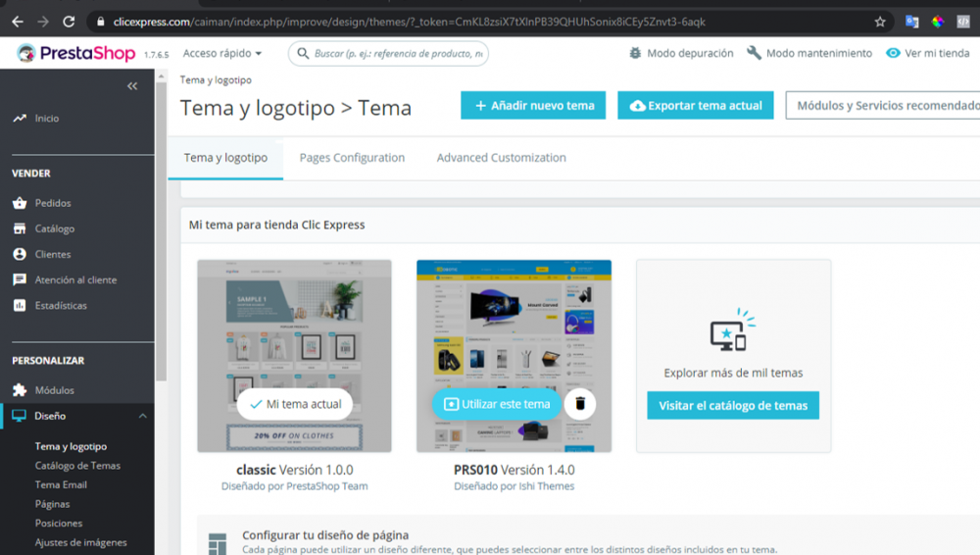Switch to Tema y logotipo tab

coord(225,158)
